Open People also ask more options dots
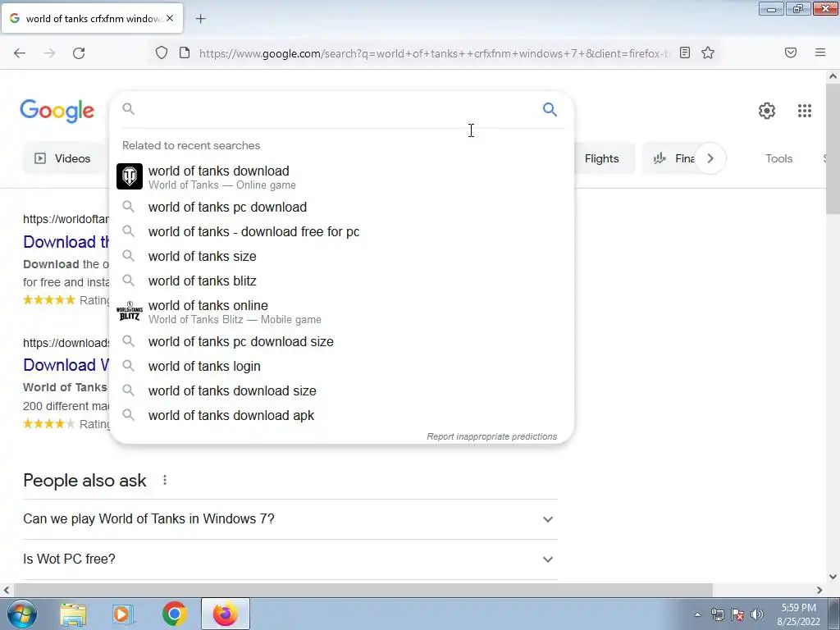840x630 pixels. pyautogui.click(x=165, y=480)
